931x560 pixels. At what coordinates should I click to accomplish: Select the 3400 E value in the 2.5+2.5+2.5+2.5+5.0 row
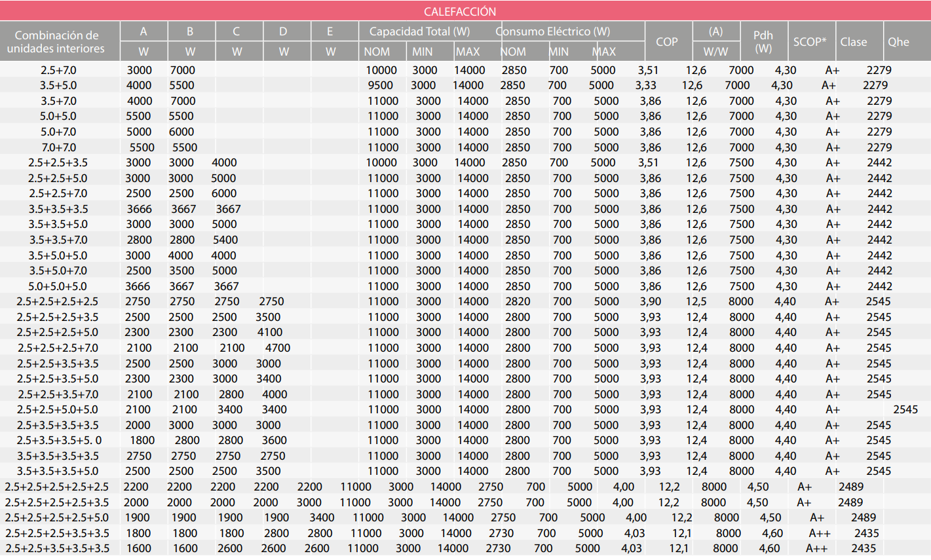click(x=322, y=517)
